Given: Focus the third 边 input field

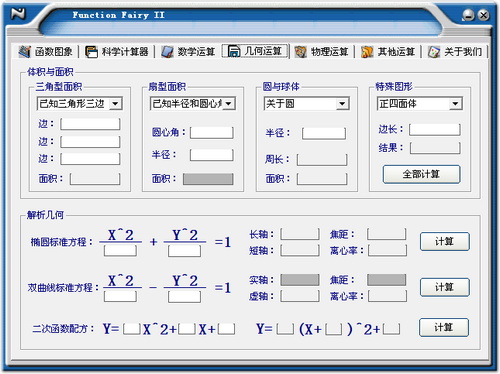Looking at the screenshot, I should (x=90, y=159).
